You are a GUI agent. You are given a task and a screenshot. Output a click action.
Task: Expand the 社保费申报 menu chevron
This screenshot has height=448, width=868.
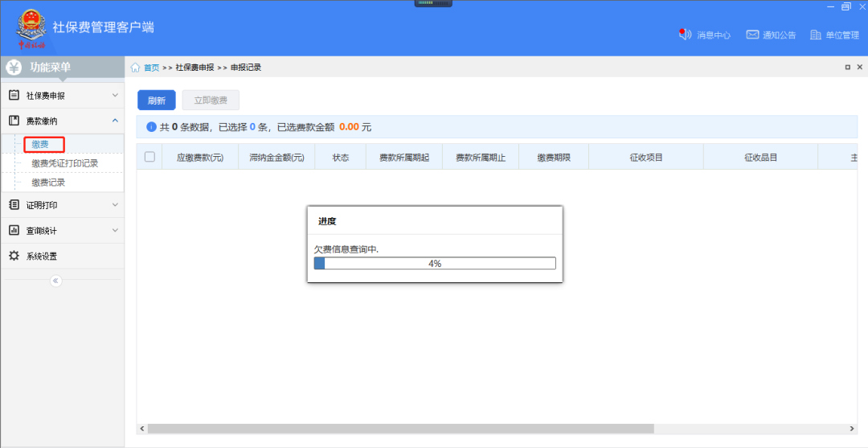115,96
